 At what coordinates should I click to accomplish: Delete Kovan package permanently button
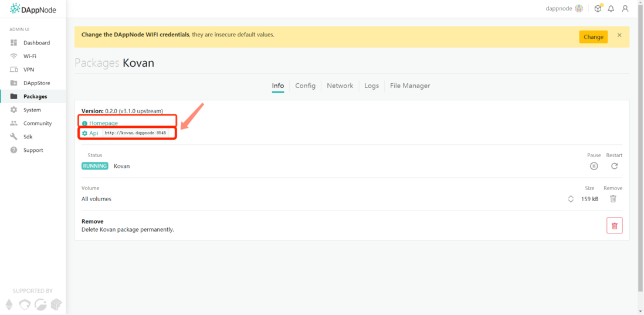click(615, 225)
